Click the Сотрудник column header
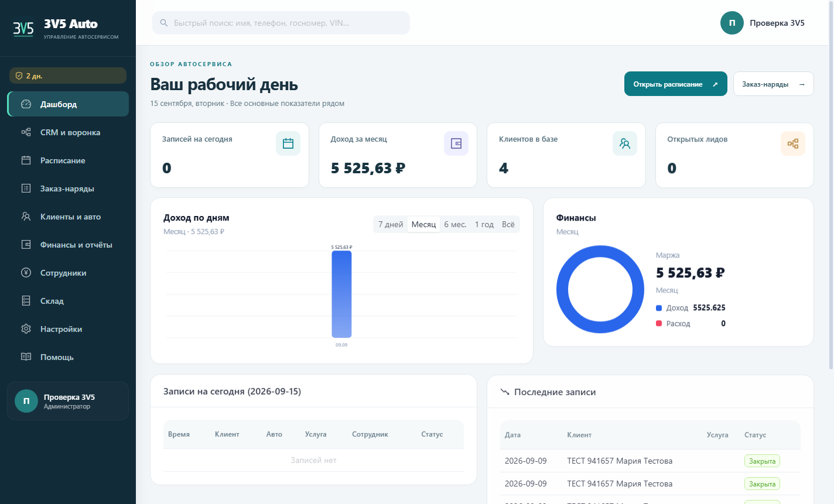The height and width of the screenshot is (504, 834). pos(370,434)
